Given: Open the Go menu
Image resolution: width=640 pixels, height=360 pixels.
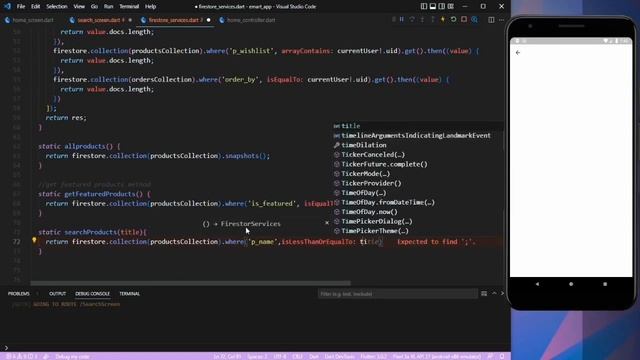Looking at the screenshot, I should [94, 7].
